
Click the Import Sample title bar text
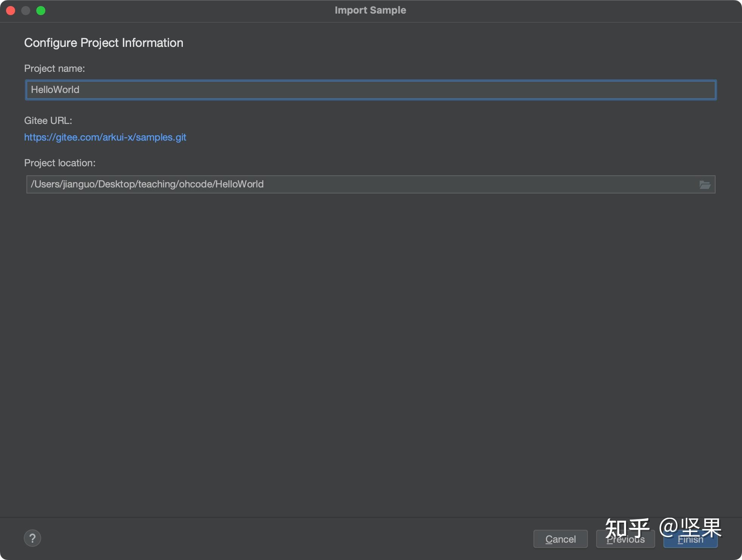pos(370,10)
